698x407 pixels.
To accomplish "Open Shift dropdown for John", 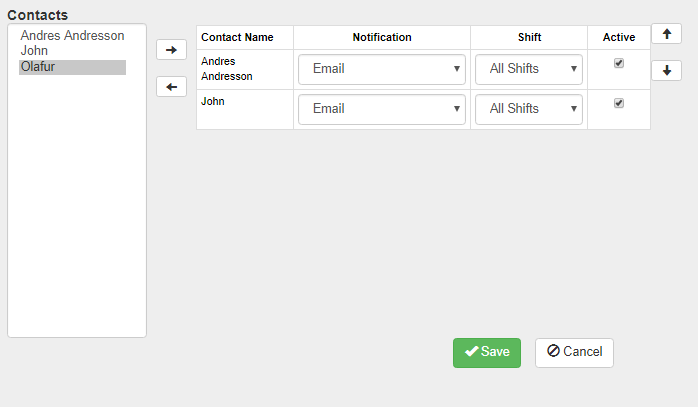I will pos(529,109).
